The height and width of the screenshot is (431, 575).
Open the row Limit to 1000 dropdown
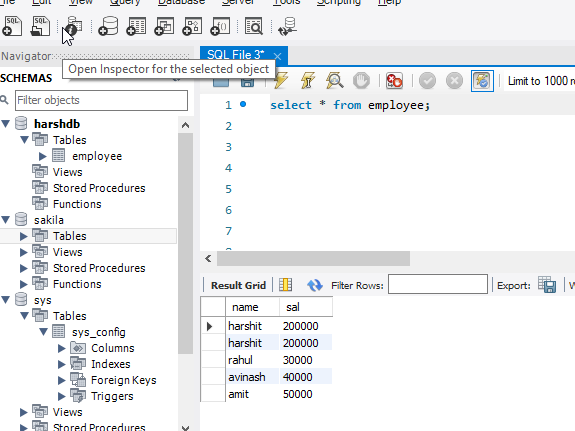coord(540,81)
